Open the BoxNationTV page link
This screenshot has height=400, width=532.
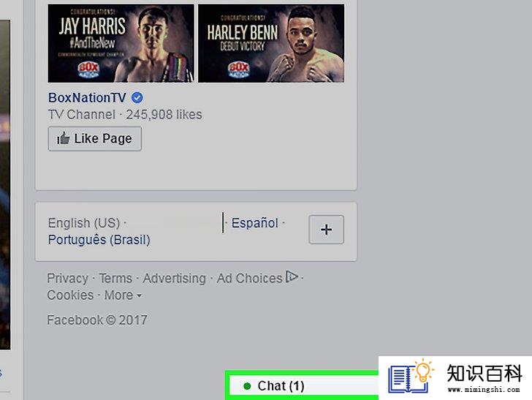(x=87, y=98)
